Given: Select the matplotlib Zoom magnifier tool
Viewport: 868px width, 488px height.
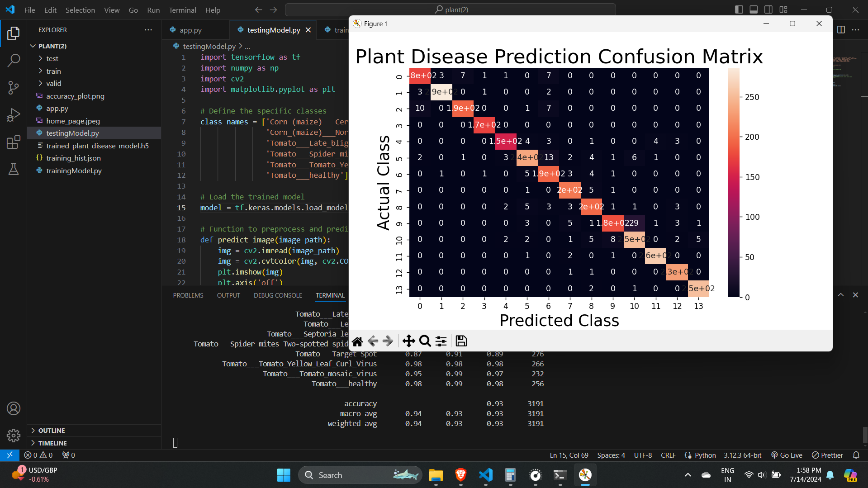Looking at the screenshot, I should pyautogui.click(x=425, y=341).
